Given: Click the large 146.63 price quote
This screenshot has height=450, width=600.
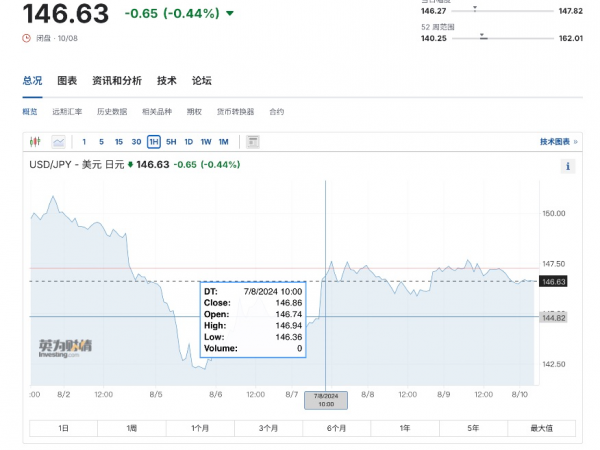Looking at the screenshot, I should (x=66, y=13).
